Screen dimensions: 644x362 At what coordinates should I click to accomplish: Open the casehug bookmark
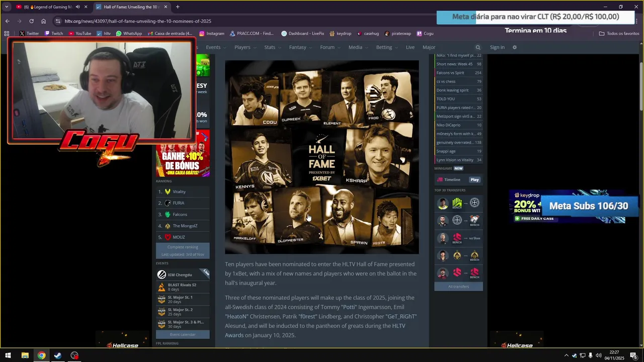click(x=368, y=34)
